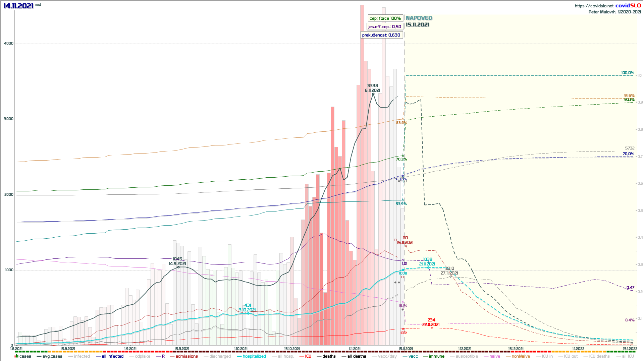Image resolution: width=644 pixels, height=362 pixels.
Task: Toggle vacc line in legend
Action: pos(413,356)
